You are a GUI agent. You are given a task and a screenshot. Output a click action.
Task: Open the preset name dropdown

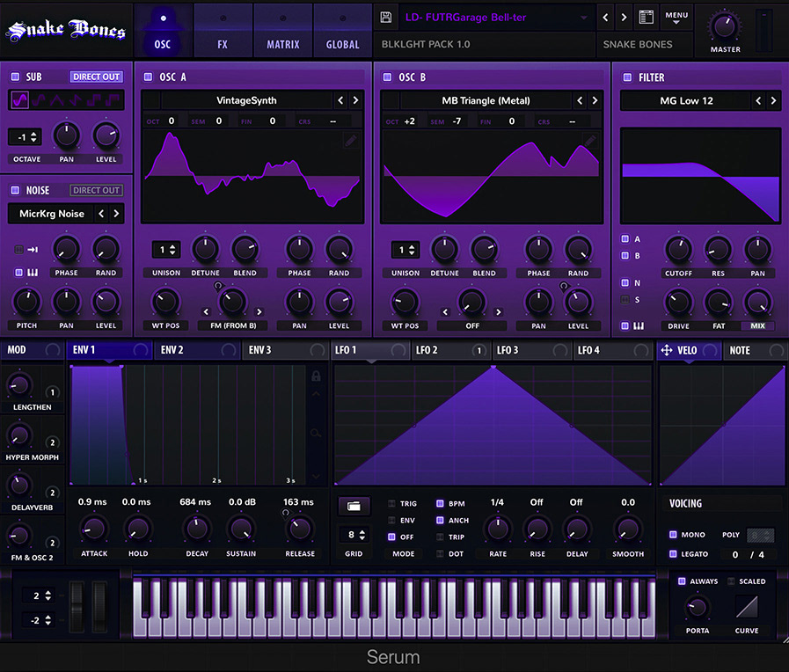pyautogui.click(x=584, y=18)
